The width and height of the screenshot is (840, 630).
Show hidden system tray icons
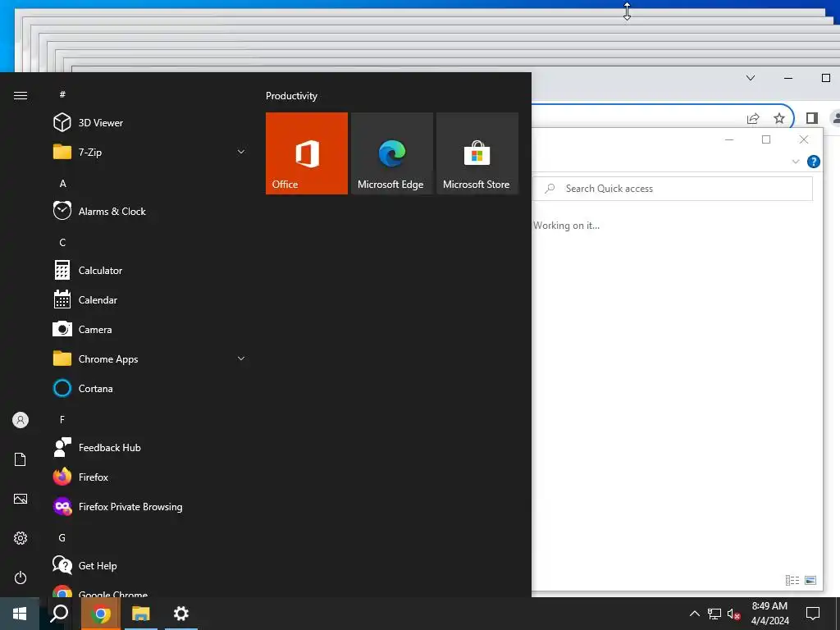pyautogui.click(x=694, y=614)
